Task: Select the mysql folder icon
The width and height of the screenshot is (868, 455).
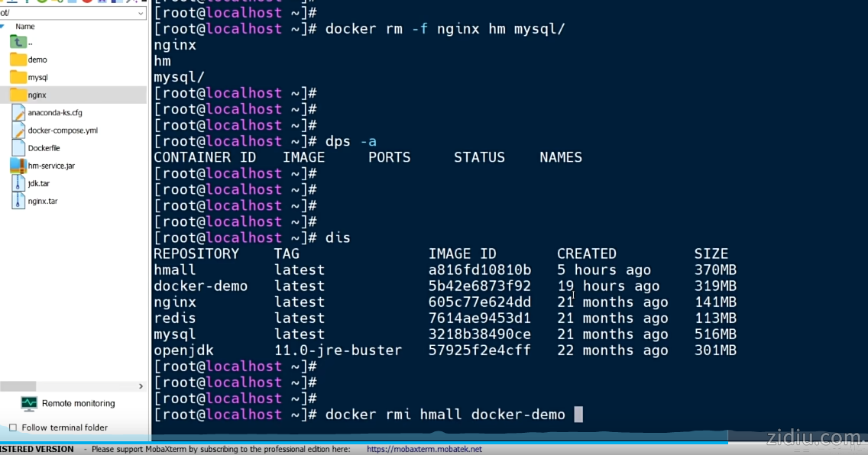Action: 18,77
